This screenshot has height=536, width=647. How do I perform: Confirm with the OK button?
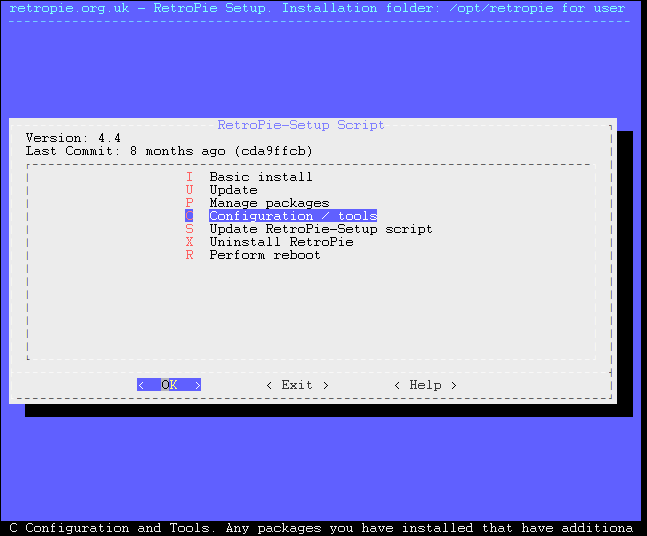pos(169,385)
